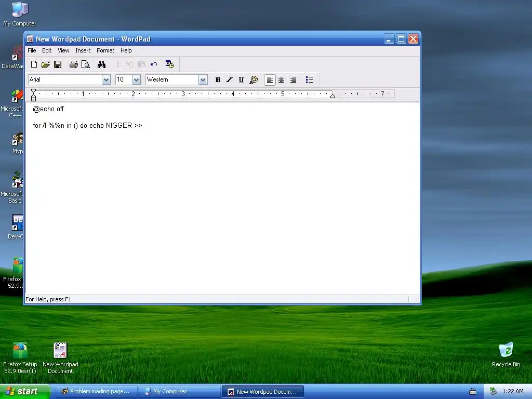This screenshot has height=399, width=532.
Task: Open the Insert menu
Action: click(83, 50)
